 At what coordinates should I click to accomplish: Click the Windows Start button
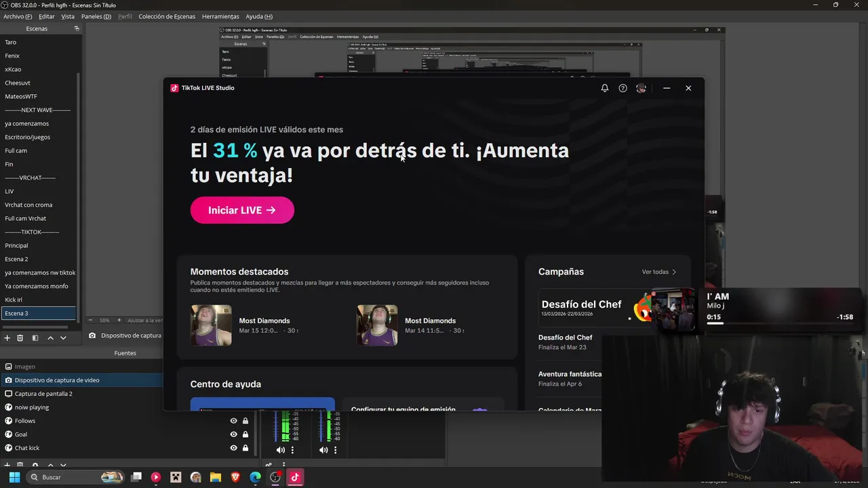[14, 477]
